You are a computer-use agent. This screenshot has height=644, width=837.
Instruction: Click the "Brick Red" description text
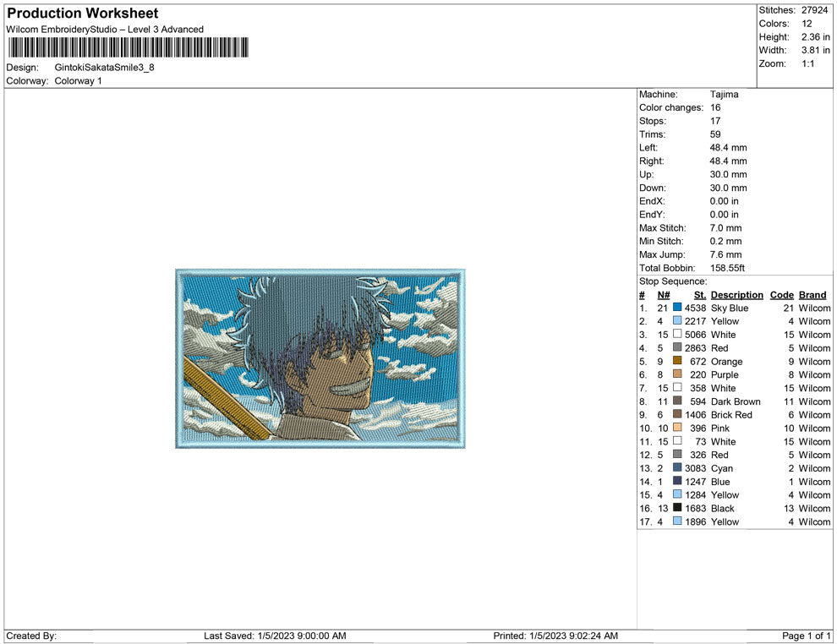pos(731,415)
